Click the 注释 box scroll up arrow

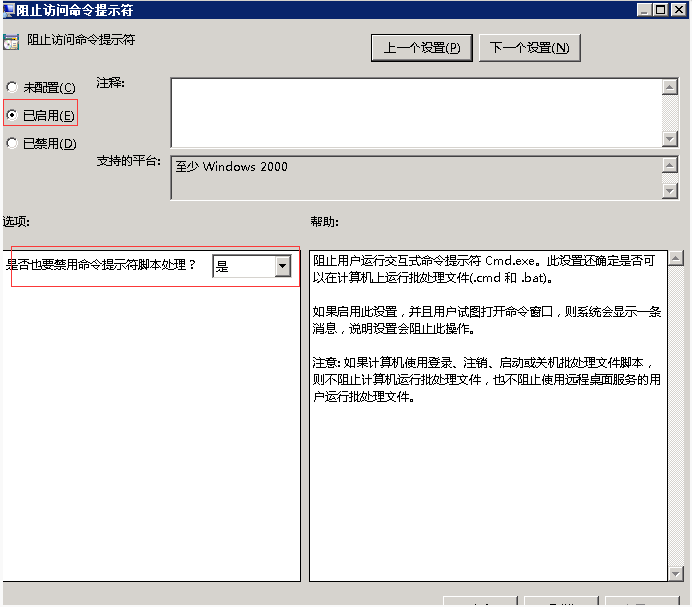(670, 87)
